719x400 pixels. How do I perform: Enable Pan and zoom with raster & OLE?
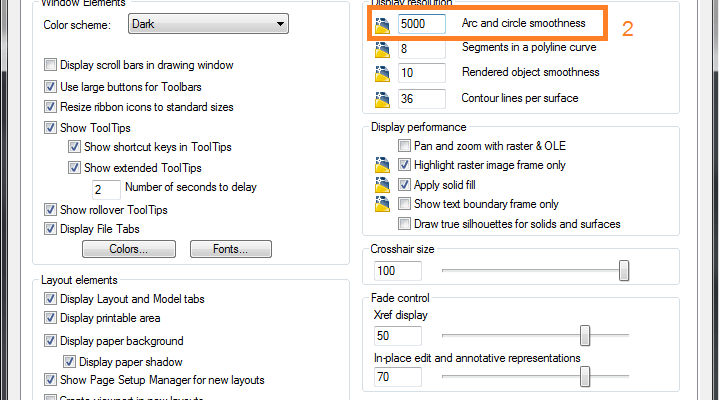coord(404,146)
